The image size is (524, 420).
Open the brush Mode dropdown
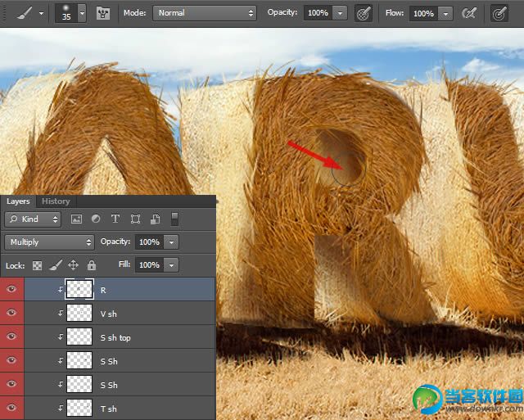(x=205, y=14)
